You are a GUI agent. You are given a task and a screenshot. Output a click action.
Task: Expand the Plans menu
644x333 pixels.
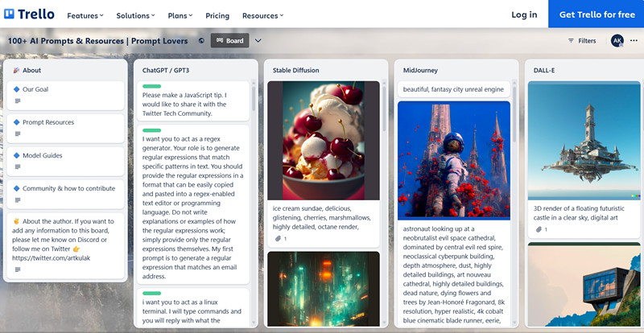[x=180, y=15]
